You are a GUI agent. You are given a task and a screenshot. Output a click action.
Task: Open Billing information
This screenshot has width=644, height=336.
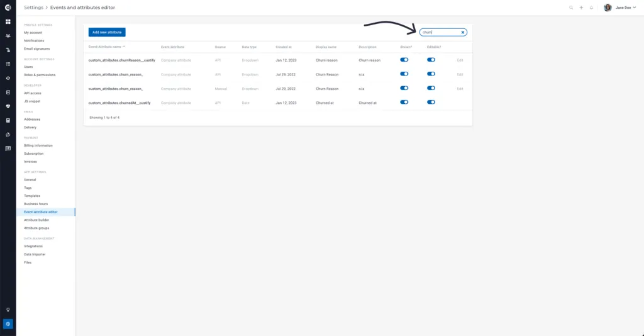coord(38,145)
